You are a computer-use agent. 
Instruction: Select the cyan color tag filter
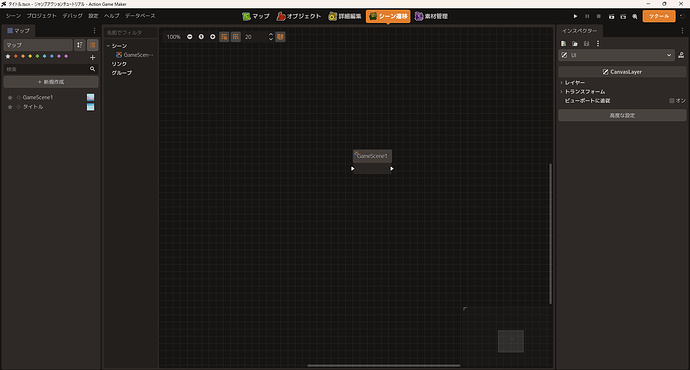click(x=44, y=56)
